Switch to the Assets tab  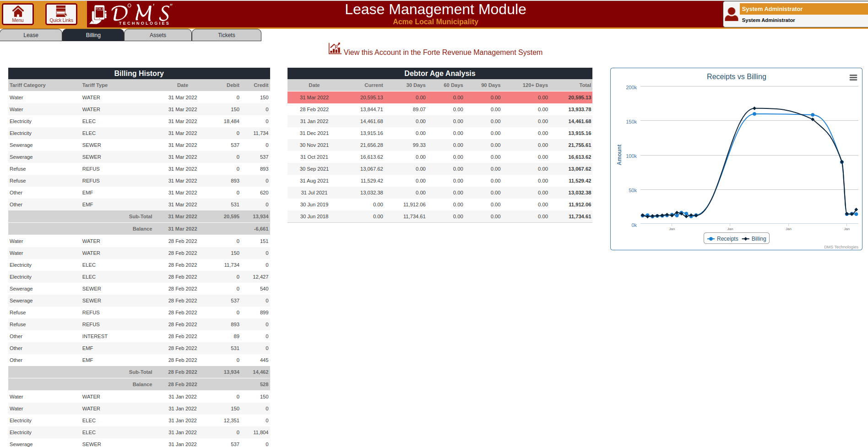click(158, 35)
